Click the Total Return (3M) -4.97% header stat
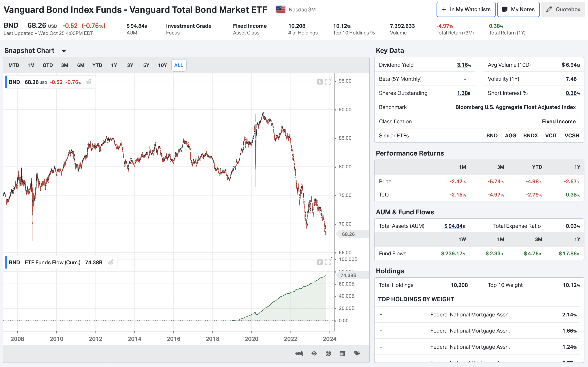This screenshot has width=588, height=367. [455, 29]
